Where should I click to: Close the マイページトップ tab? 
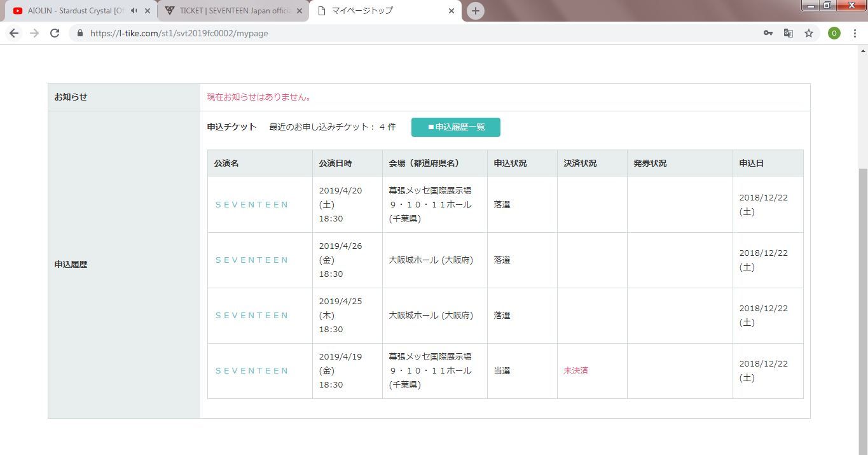tap(451, 11)
